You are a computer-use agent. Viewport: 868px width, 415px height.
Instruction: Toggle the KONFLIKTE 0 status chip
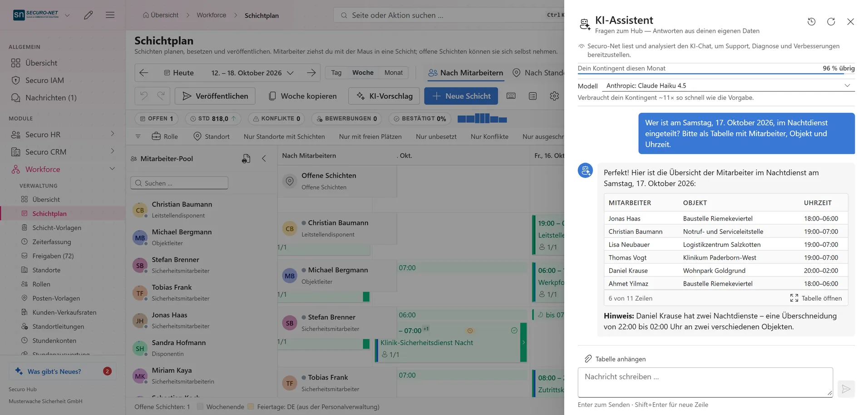[x=276, y=119]
